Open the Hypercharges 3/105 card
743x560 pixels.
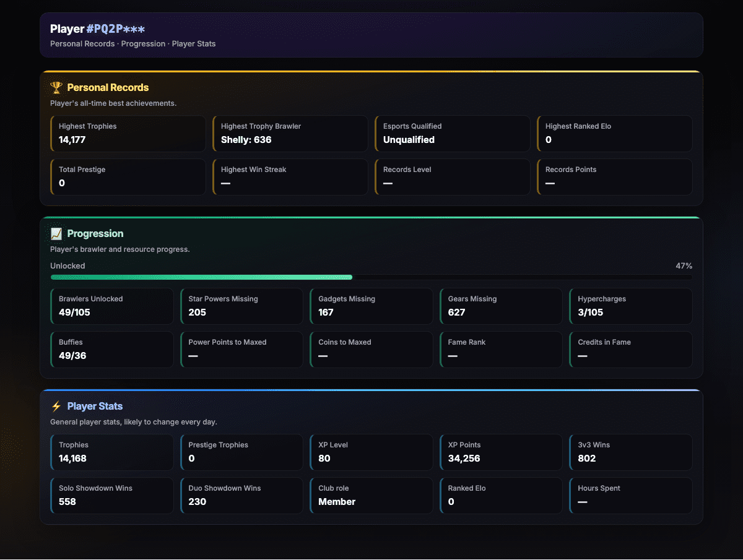[x=631, y=306]
